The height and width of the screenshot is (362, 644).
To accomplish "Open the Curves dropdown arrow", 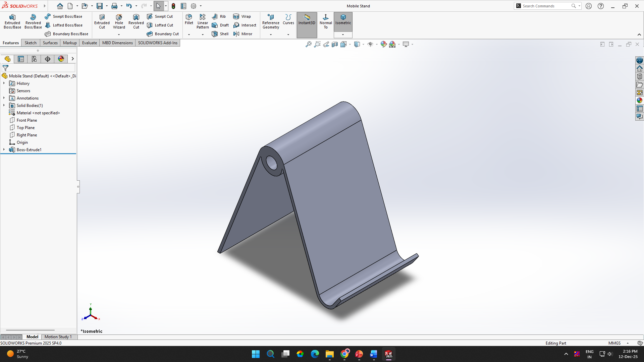I will tap(288, 35).
